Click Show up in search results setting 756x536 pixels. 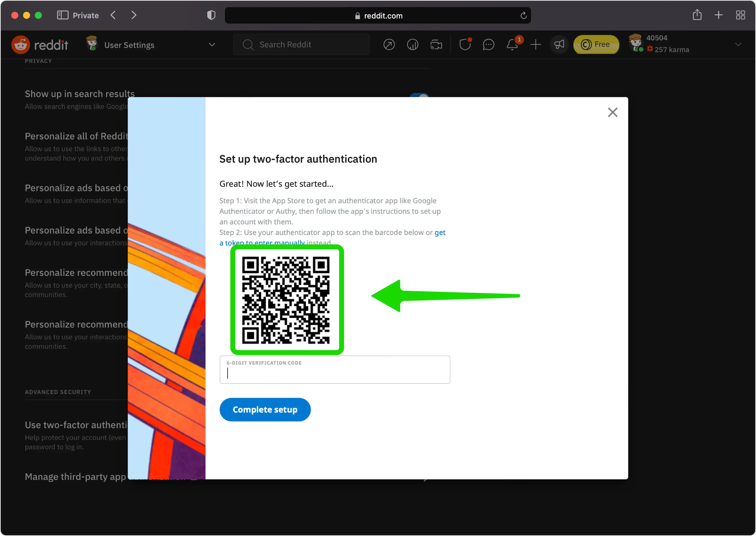[x=79, y=94]
